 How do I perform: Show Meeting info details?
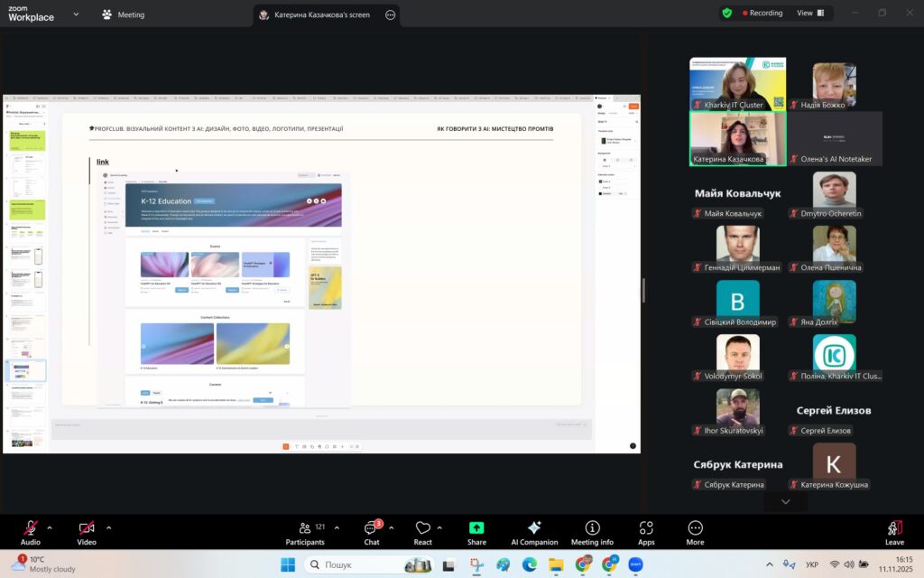[592, 532]
